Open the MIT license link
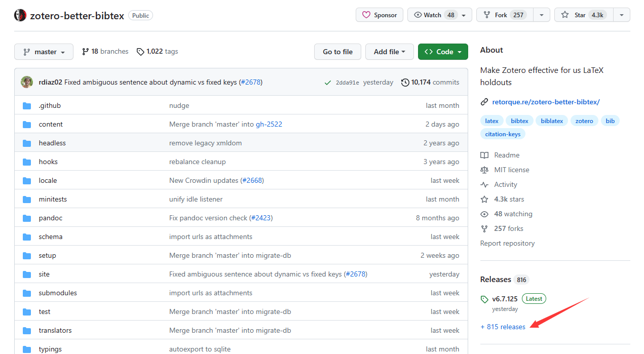This screenshot has height=354, width=644. (512, 170)
